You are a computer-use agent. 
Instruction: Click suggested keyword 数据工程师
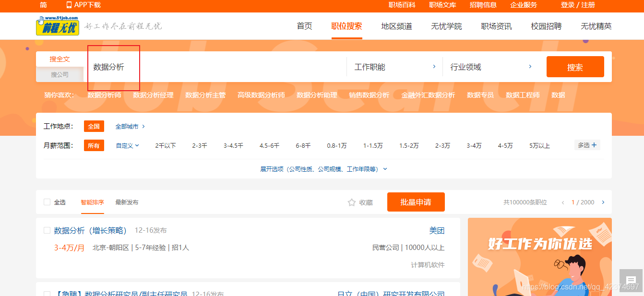click(523, 95)
